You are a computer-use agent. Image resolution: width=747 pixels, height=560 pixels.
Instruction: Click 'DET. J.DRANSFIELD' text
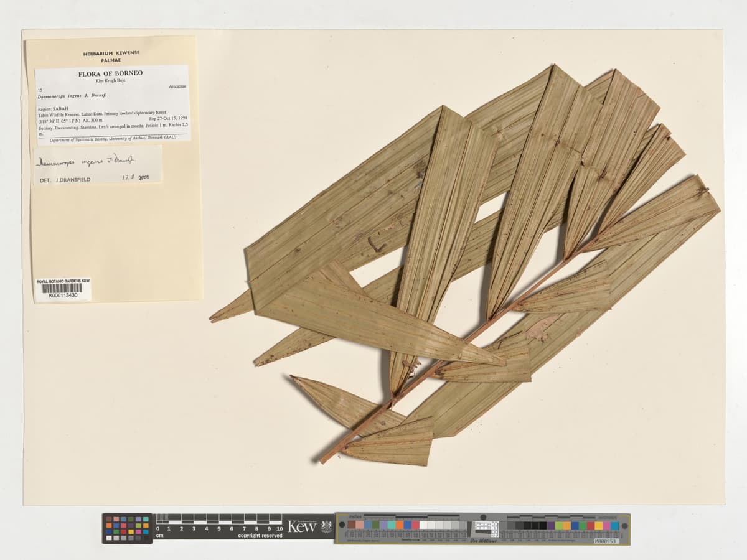click(65, 180)
